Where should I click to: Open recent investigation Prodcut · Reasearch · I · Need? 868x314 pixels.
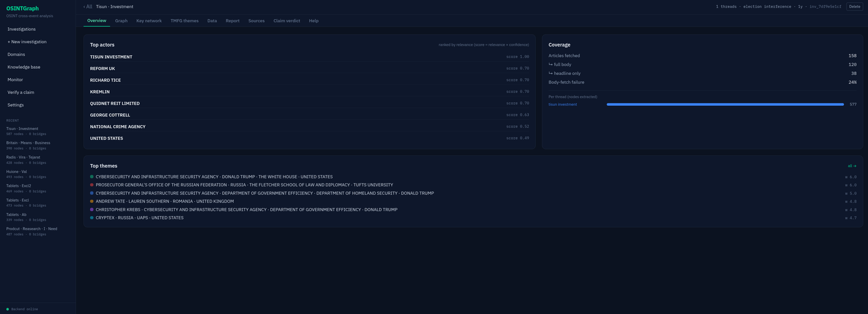pyautogui.click(x=38, y=231)
